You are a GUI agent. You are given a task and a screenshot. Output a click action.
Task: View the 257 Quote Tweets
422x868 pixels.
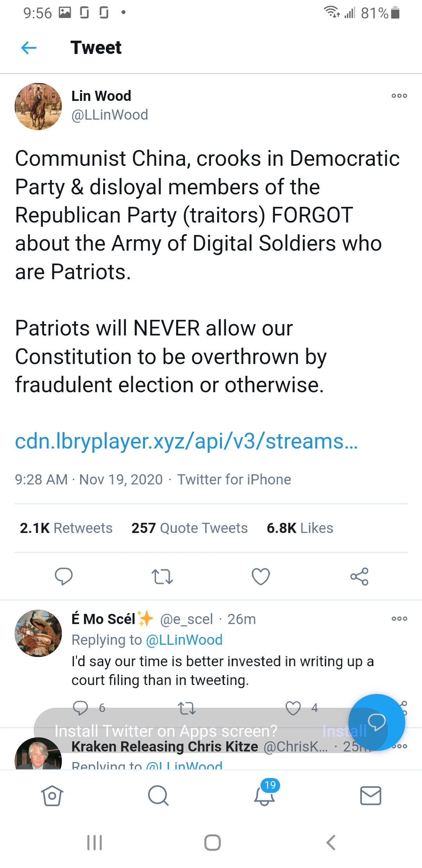pos(190,528)
